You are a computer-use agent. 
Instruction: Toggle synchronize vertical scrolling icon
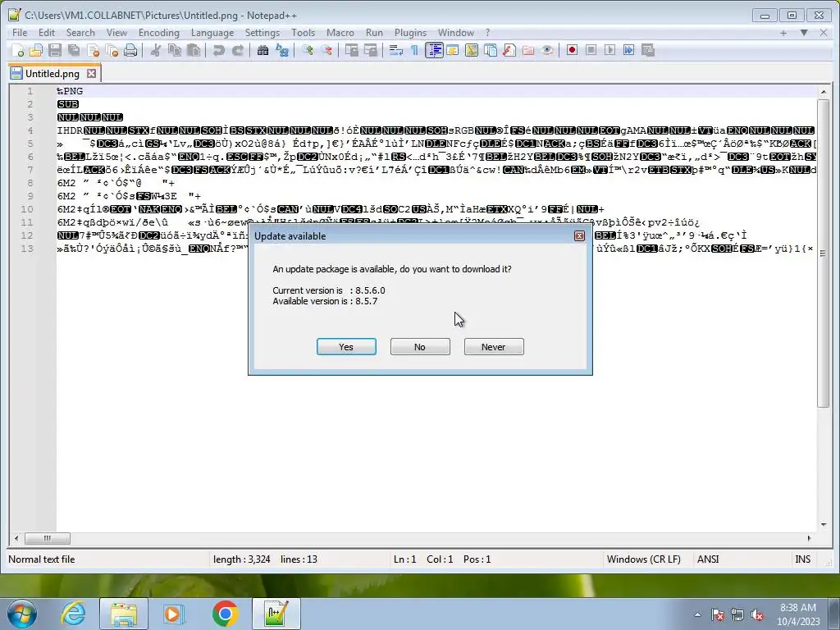[351, 50]
